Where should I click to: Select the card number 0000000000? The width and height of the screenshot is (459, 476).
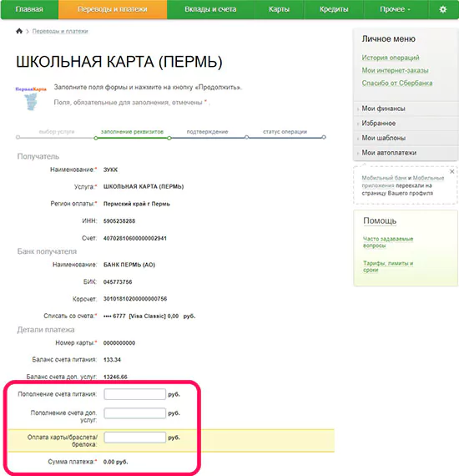click(119, 343)
